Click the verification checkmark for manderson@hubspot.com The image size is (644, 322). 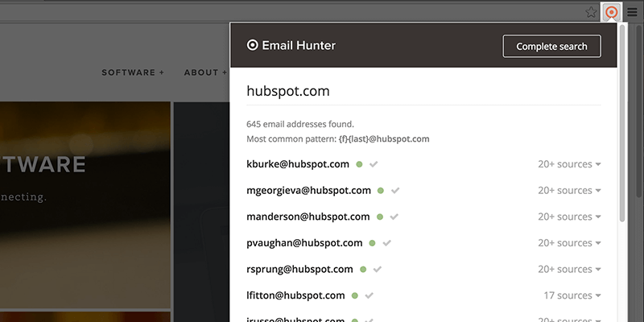(394, 217)
